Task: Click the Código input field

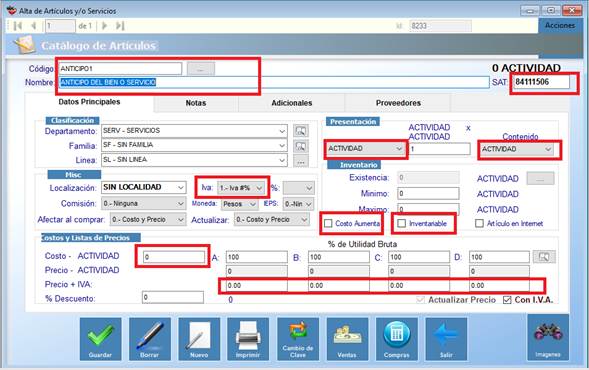Action: 120,69
